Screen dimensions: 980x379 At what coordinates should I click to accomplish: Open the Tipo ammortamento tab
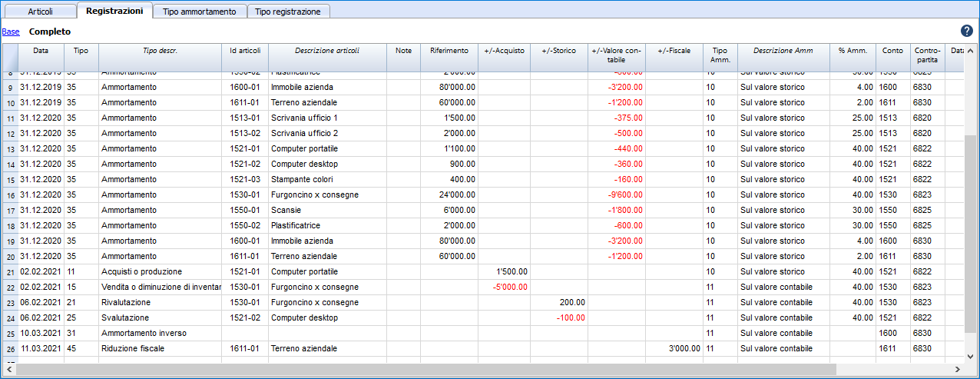(200, 12)
